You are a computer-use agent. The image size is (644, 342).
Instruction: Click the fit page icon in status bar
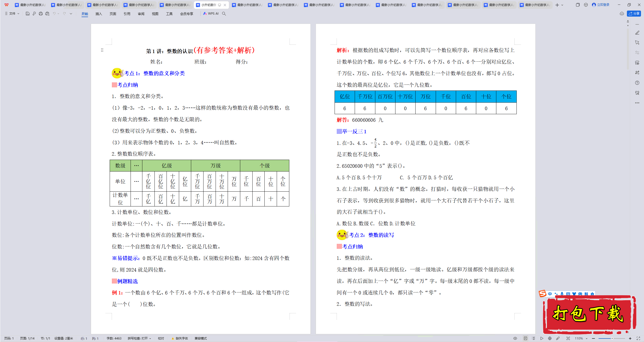568,338
